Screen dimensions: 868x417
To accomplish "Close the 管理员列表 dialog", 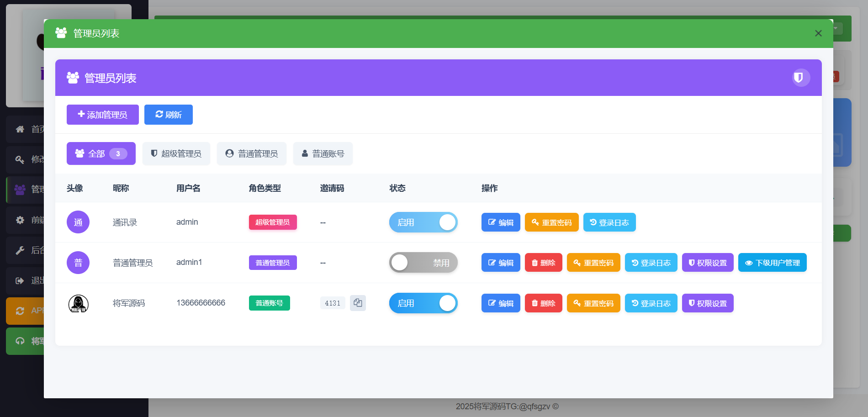I will click(x=818, y=33).
